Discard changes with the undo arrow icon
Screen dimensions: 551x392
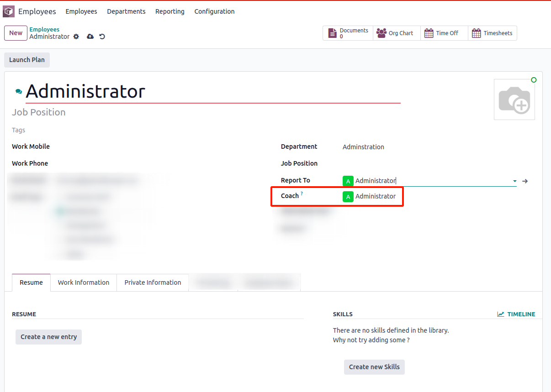point(102,37)
